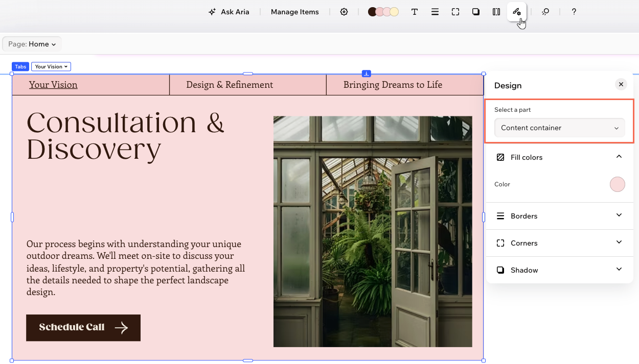This screenshot has height=364, width=639.
Task: Click the text formatting T icon
Action: tap(415, 12)
